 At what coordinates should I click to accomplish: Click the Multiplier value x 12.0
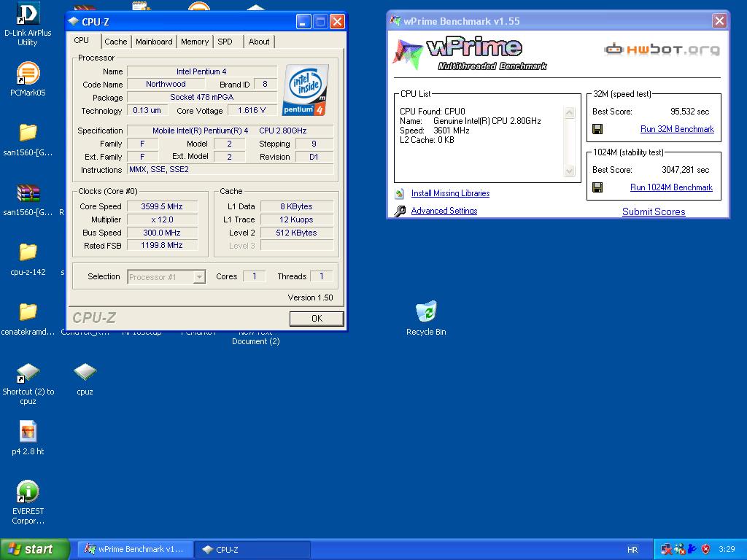coord(162,220)
